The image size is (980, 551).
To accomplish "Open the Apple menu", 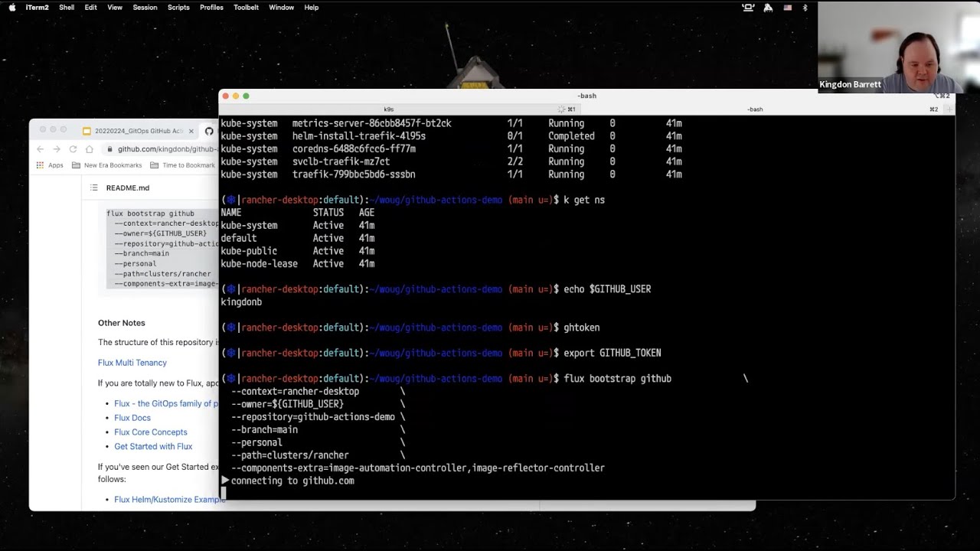I will point(11,7).
